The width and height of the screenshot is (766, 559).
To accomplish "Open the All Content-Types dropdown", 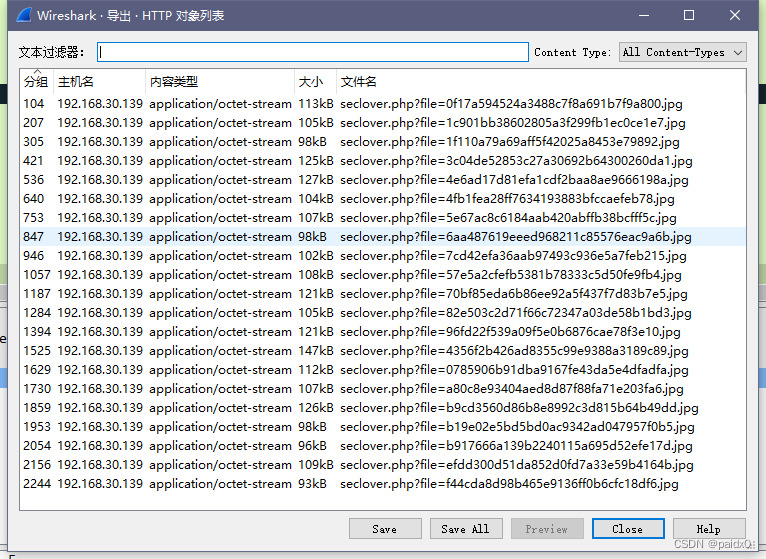I will 682,52.
